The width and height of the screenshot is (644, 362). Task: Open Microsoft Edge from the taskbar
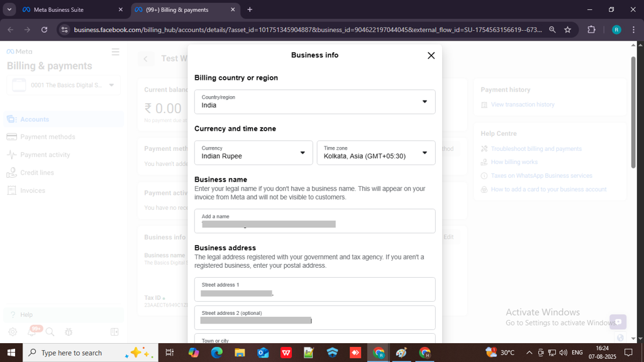pyautogui.click(x=217, y=353)
